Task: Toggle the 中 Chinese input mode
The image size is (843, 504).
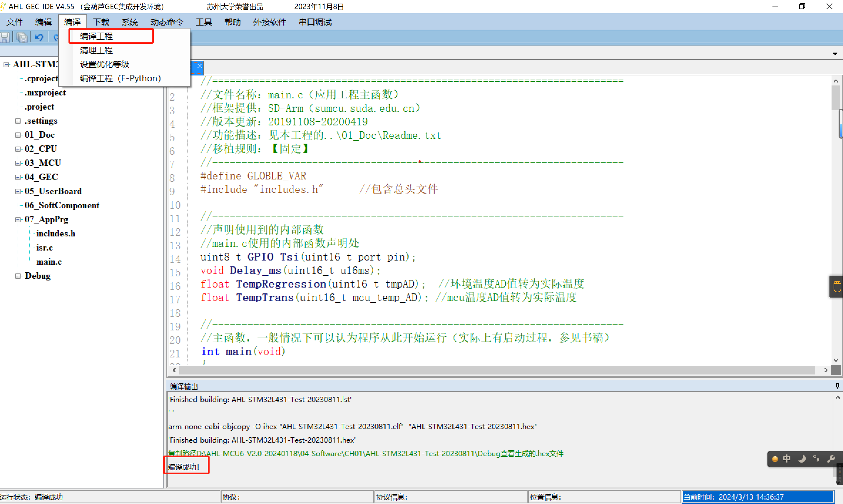Action: coord(787,459)
